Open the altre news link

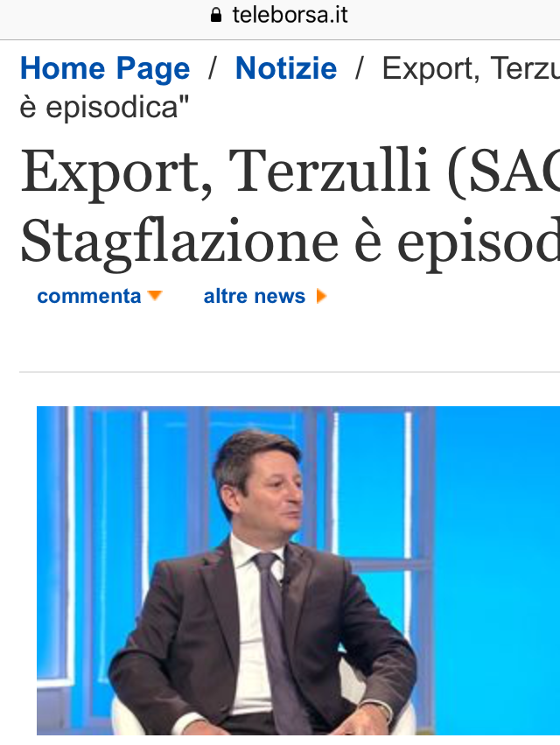(254, 296)
